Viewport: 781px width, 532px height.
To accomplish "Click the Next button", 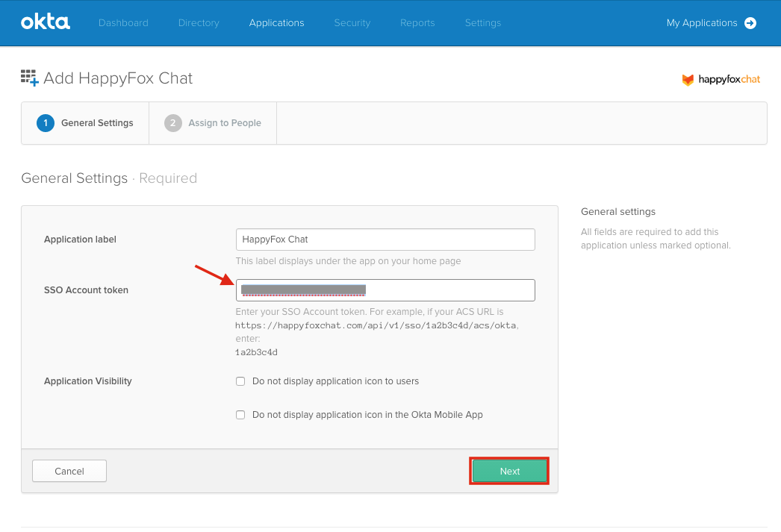I will click(509, 471).
